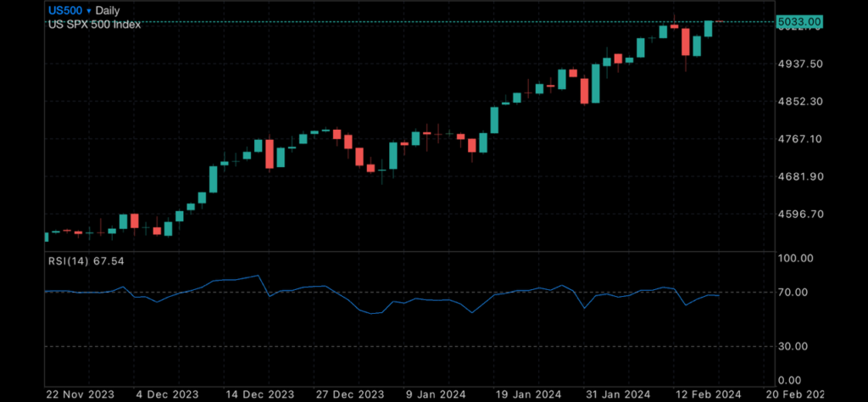Screen dimensions: 868x402
Task: Click the 5033.00 current price tag
Action: click(799, 21)
